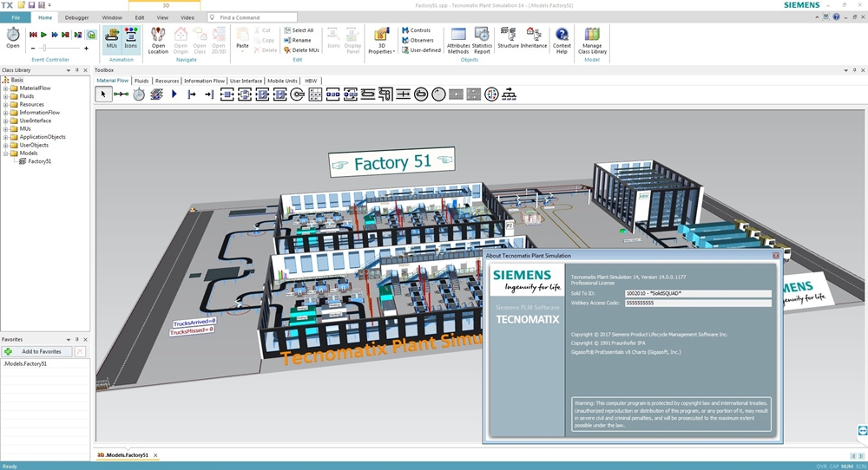Collapse the Models folder tree node
868x470 pixels.
5,153
